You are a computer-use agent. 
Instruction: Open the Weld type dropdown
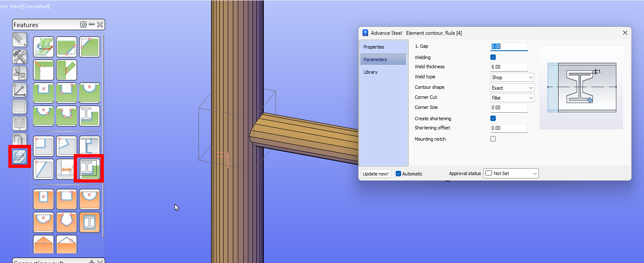coord(513,77)
